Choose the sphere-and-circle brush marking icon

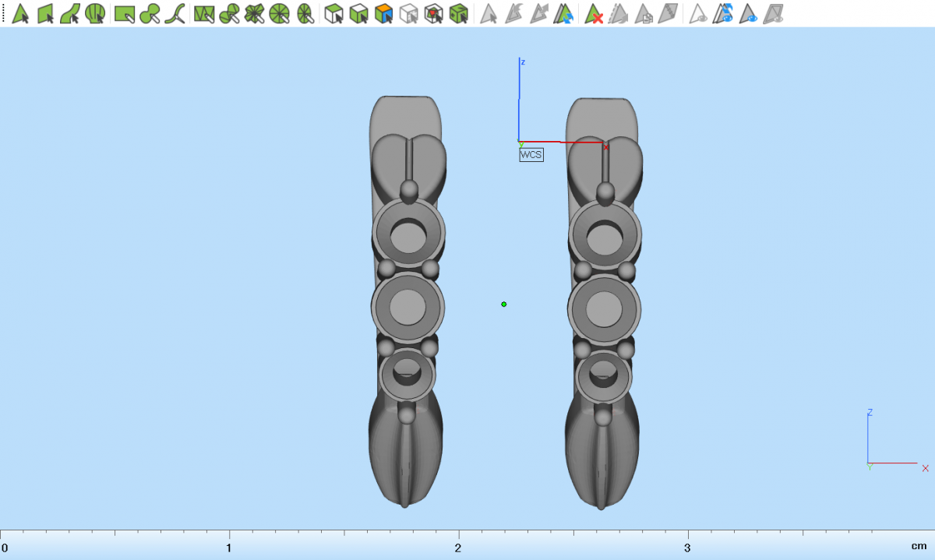pos(229,13)
